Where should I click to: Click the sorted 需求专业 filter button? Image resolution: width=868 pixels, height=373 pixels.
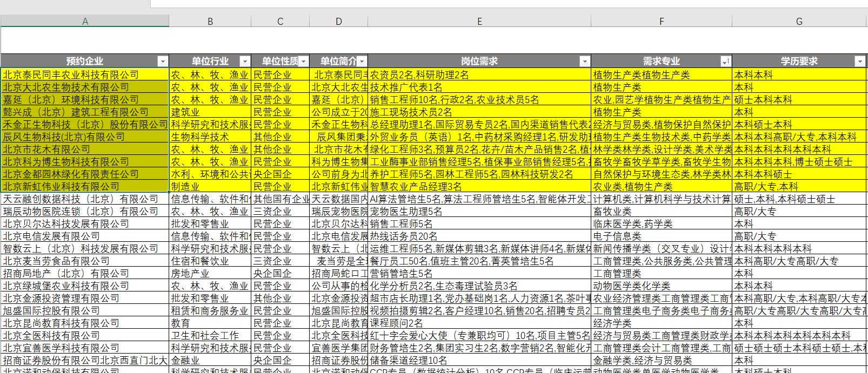point(726,62)
